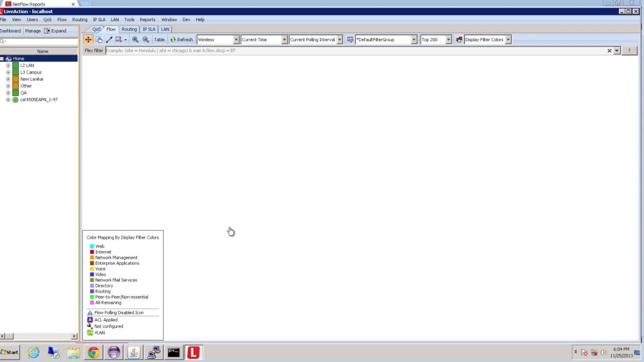Open the File menu
Image resolution: width=644 pixels, height=362 pixels.
[x=3, y=20]
